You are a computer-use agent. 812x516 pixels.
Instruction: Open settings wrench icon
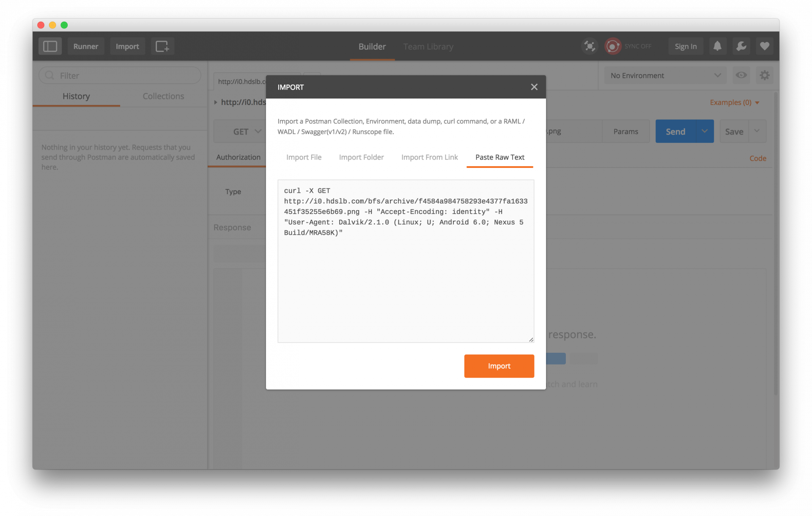click(741, 46)
